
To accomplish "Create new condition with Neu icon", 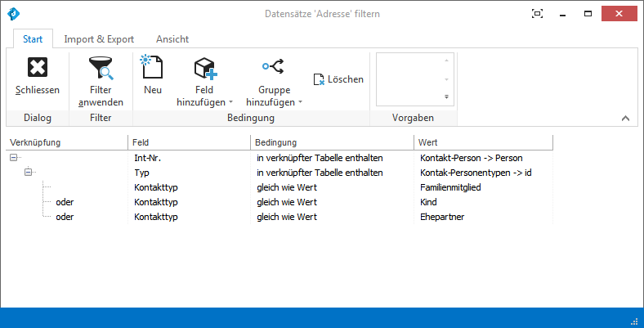I will 152,66.
